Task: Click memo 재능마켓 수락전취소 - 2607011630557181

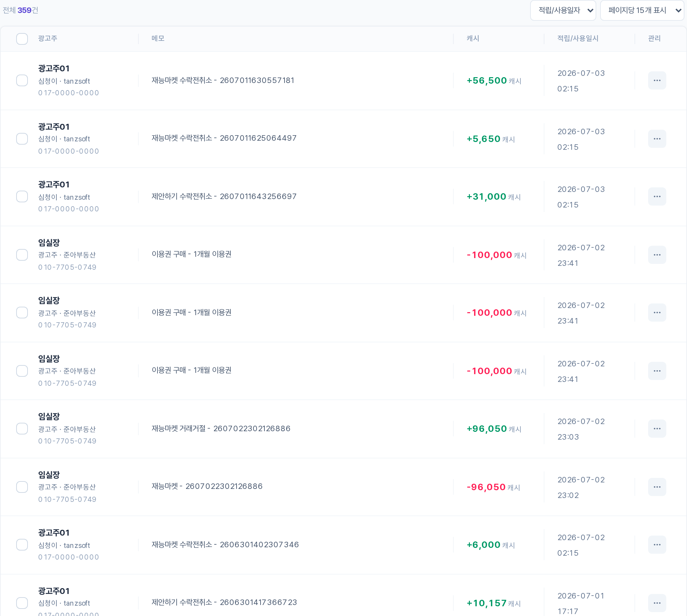Action: click(223, 80)
